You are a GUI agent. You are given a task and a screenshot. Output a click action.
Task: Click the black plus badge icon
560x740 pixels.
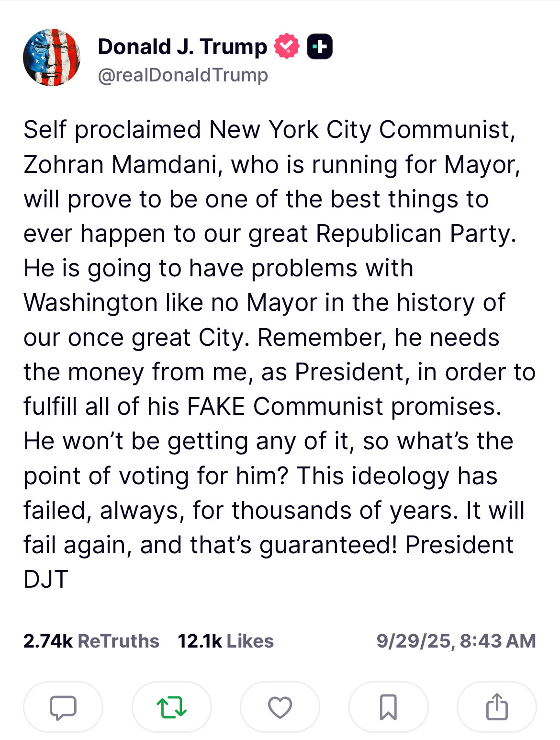pos(320,46)
